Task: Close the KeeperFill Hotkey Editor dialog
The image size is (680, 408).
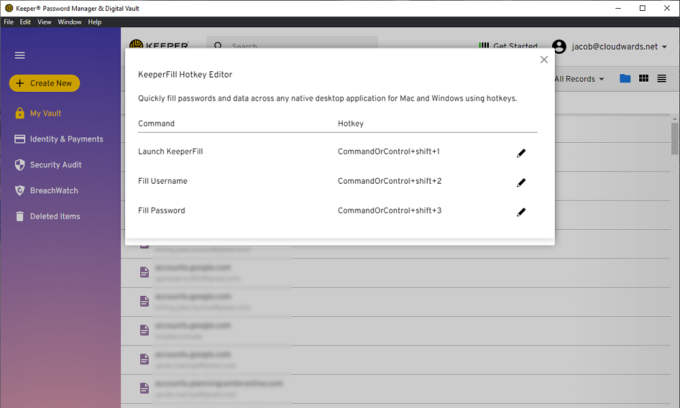Action: (x=544, y=60)
